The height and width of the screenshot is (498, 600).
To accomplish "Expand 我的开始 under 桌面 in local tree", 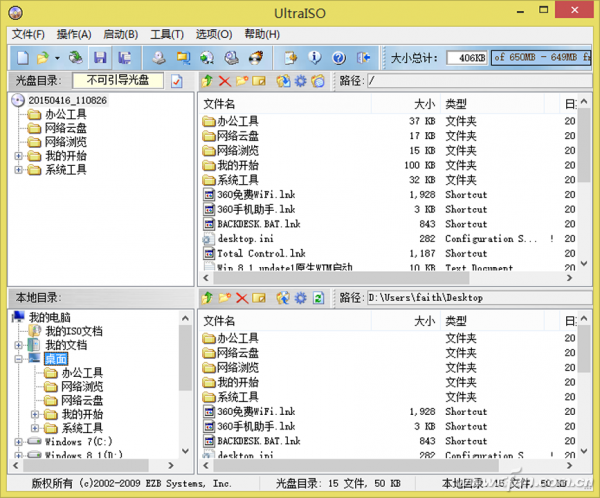I will tap(35, 414).
